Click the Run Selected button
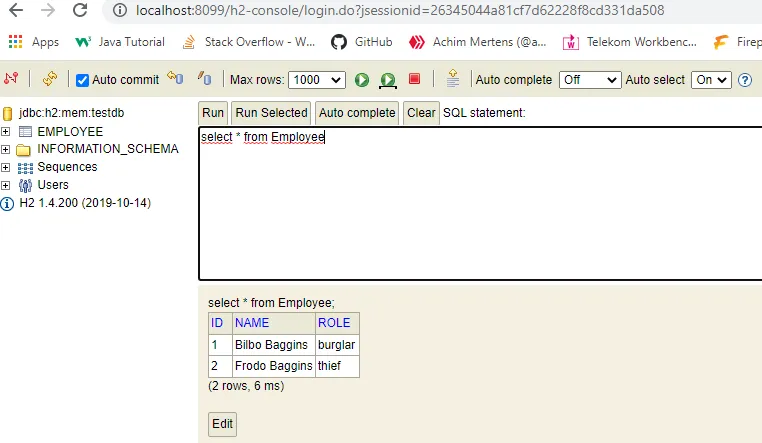 (x=271, y=113)
